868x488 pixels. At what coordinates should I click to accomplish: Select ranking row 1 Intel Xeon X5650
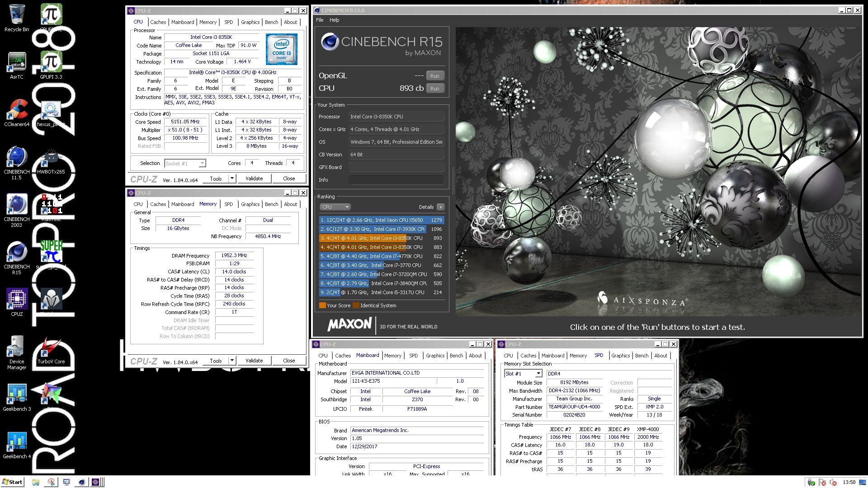coord(382,220)
